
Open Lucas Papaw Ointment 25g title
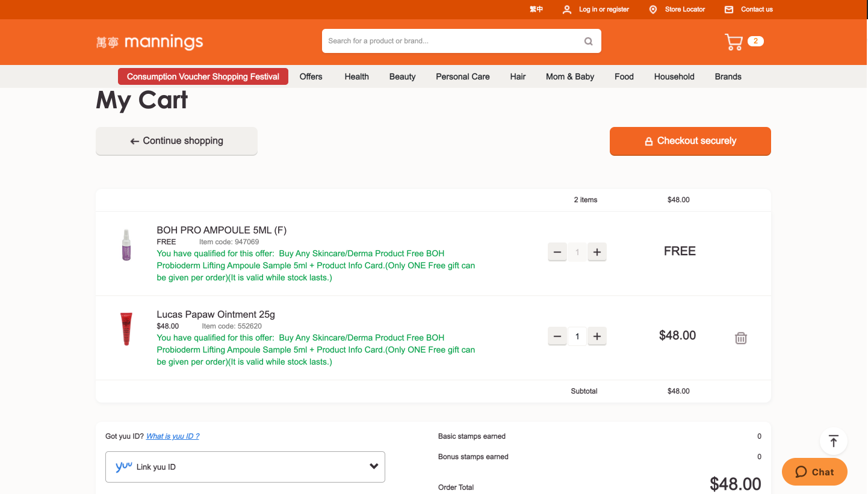(x=215, y=314)
